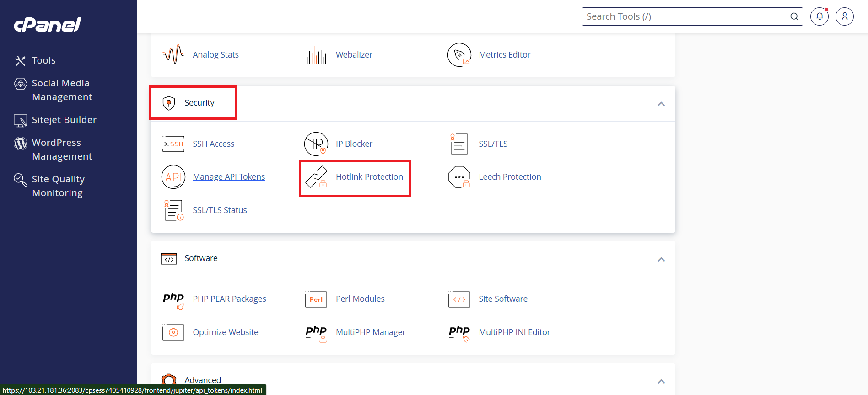Click the Tools wrench icon in sidebar

coord(20,61)
